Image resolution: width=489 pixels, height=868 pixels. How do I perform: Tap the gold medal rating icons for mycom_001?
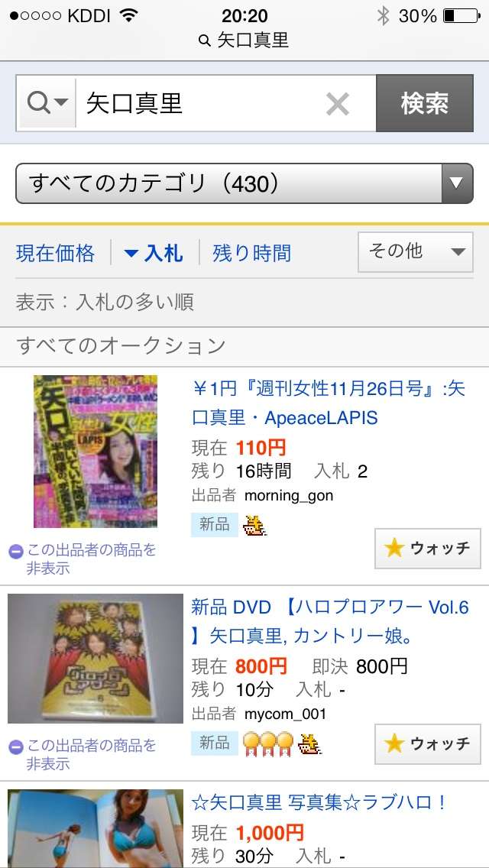click(x=269, y=743)
